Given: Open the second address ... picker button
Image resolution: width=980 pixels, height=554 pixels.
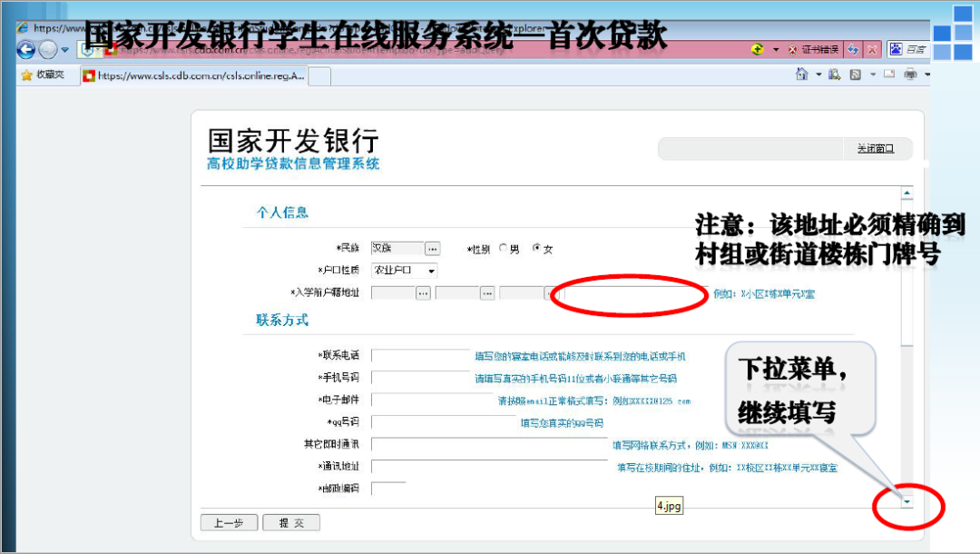Looking at the screenshot, I should [x=487, y=293].
